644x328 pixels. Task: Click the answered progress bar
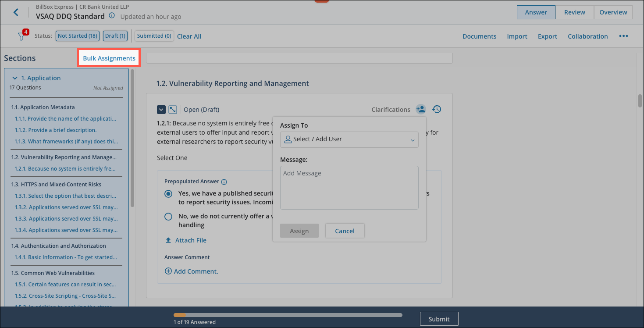[x=288, y=315]
